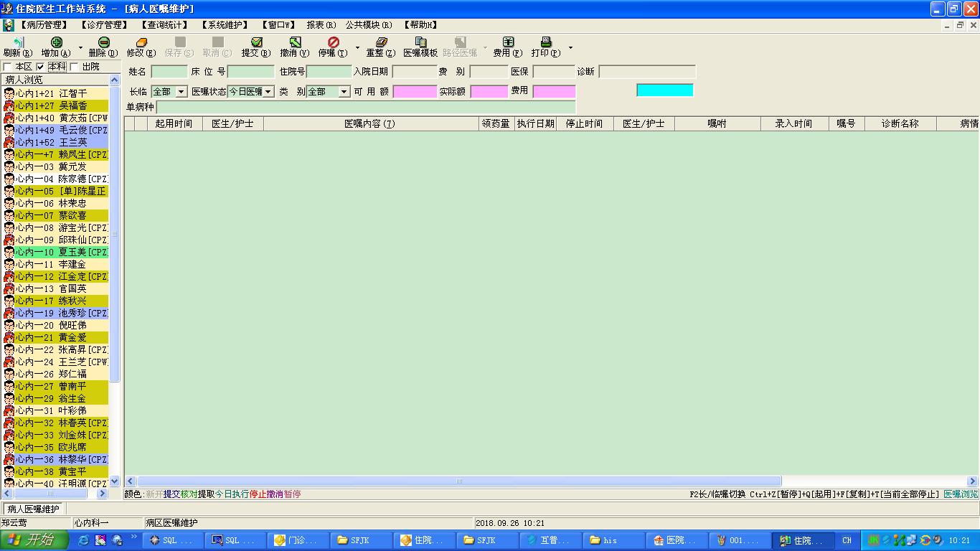Click patient icon for 心内1+21 江智干

click(x=9, y=93)
